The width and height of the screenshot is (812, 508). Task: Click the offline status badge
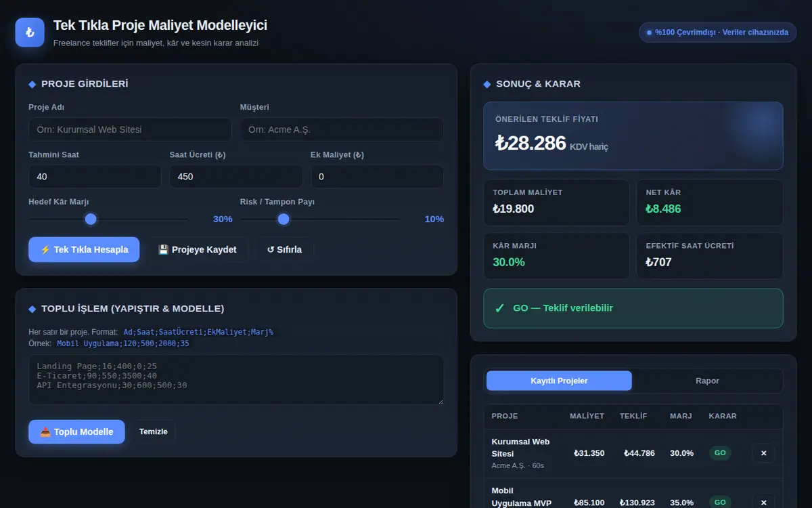[x=717, y=33]
